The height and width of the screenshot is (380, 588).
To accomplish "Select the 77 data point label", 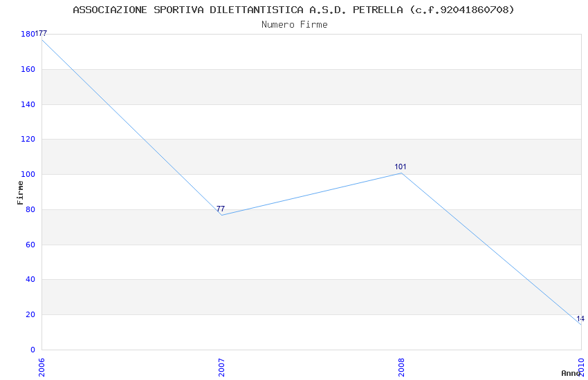I will (221, 209).
